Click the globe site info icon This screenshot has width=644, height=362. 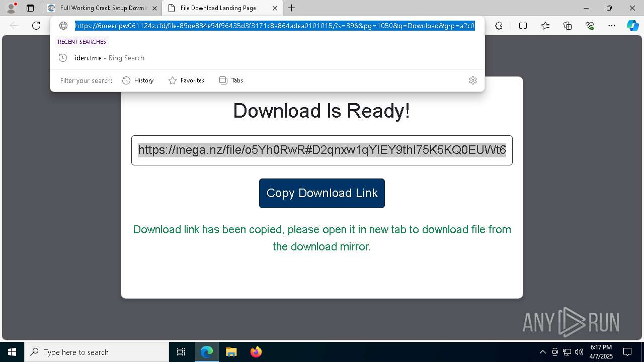coord(63,26)
